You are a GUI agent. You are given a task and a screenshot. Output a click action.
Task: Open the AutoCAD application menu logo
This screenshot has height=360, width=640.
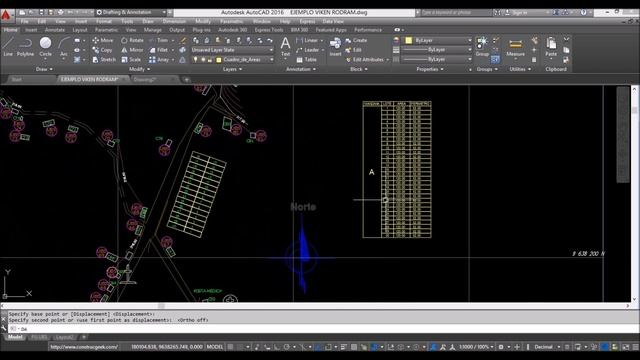[x=6, y=16]
